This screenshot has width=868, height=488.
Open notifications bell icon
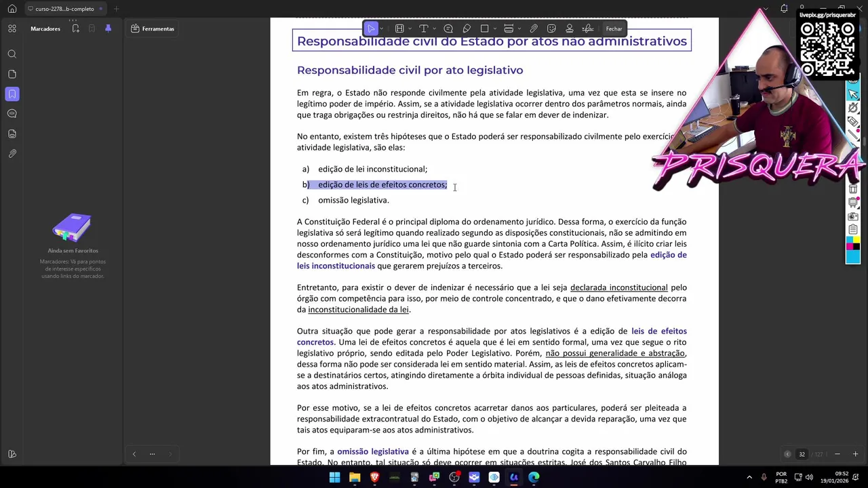(x=784, y=9)
